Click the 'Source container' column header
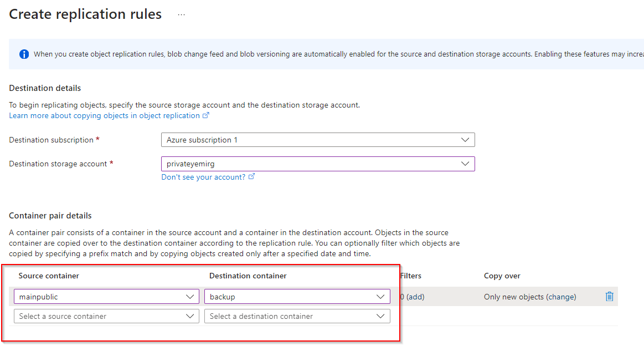This screenshot has height=356, width=644. click(x=49, y=276)
